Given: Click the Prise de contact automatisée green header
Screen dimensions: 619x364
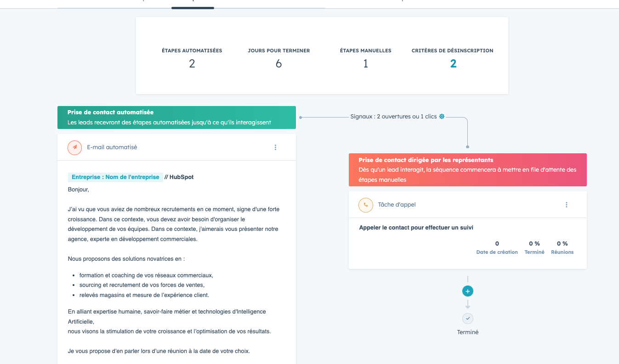Looking at the screenshot, I should [x=176, y=117].
